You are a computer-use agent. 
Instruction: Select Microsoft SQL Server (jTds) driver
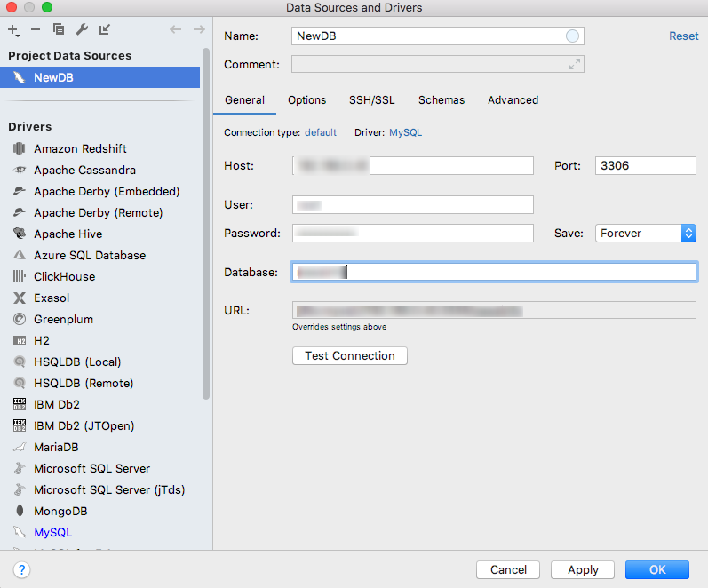tap(99, 489)
